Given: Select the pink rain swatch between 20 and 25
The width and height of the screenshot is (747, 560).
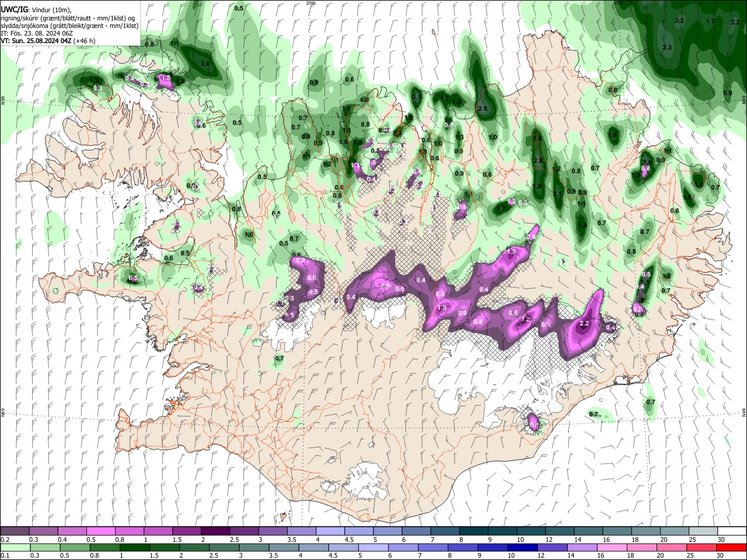Looking at the screenshot, I should pos(671,547).
